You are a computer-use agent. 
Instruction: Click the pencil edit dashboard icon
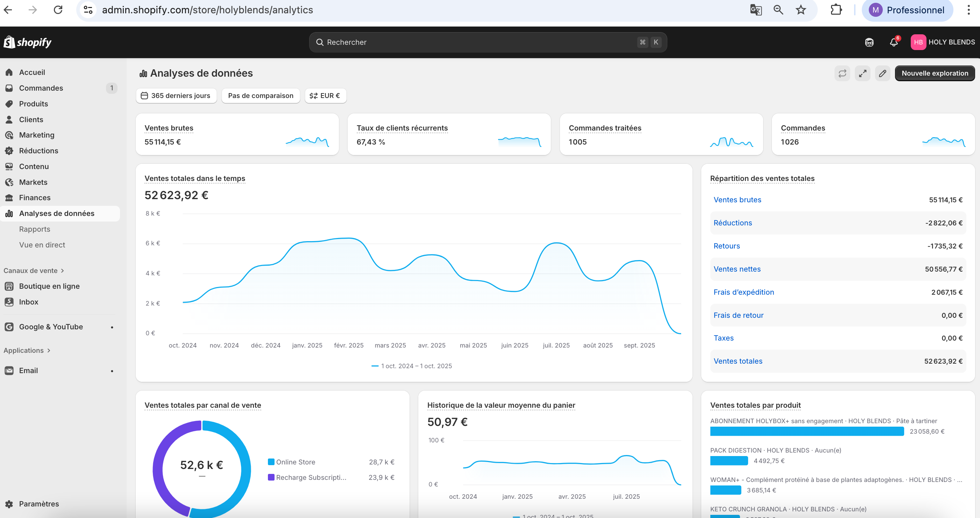pyautogui.click(x=883, y=73)
